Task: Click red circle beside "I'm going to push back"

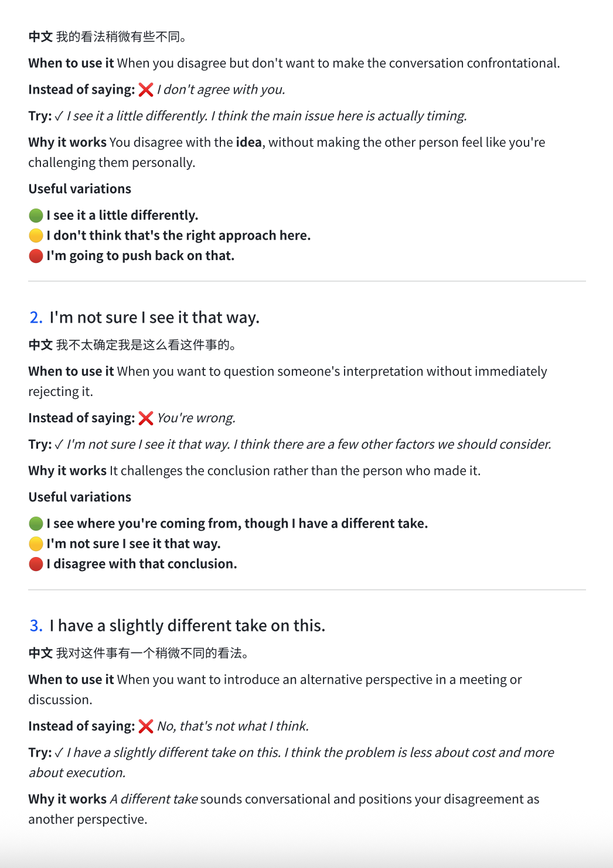Action: point(36,256)
